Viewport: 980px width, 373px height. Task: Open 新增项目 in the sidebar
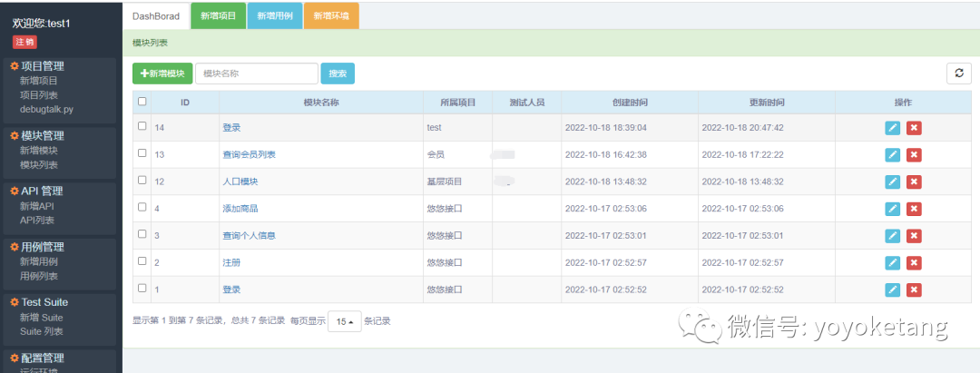(39, 81)
